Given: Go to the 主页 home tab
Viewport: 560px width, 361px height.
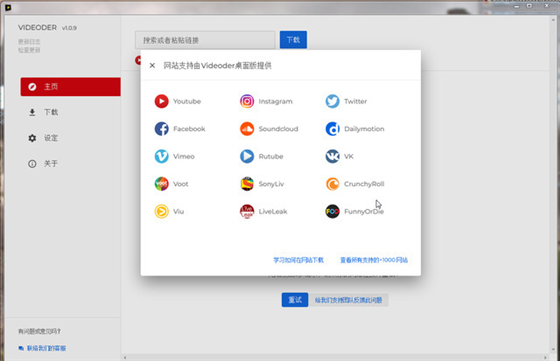Looking at the screenshot, I should pyautogui.click(x=70, y=87).
